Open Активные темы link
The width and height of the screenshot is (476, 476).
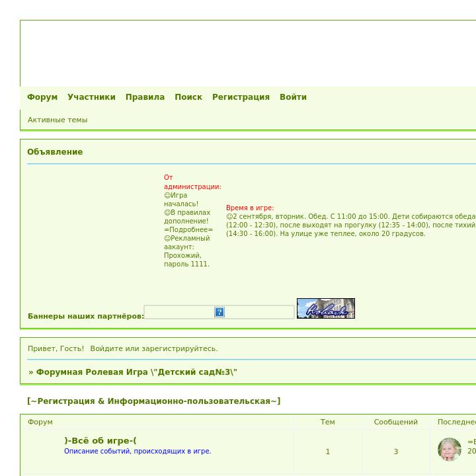pyautogui.click(x=58, y=120)
